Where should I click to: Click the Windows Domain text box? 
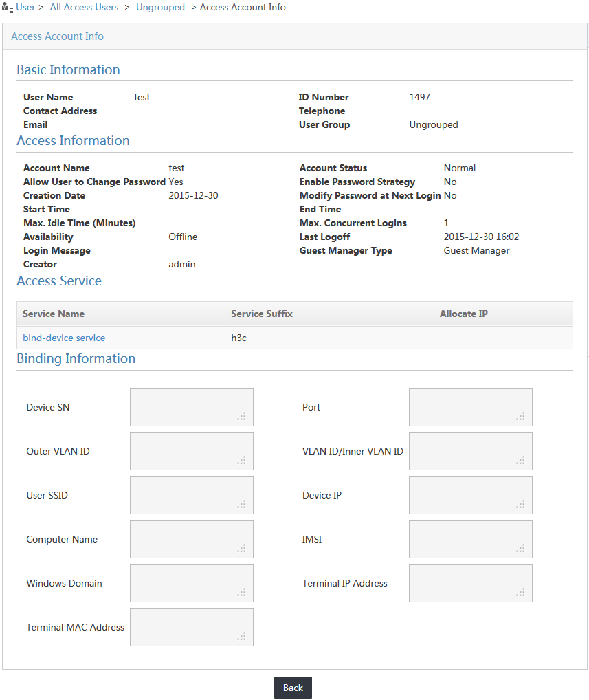[192, 583]
